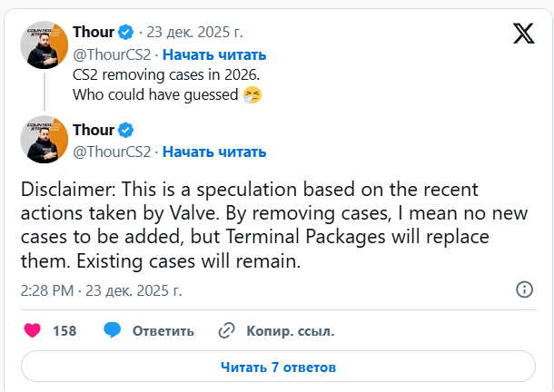
Task: Click the reply speech bubble icon
Action: pyautogui.click(x=113, y=330)
